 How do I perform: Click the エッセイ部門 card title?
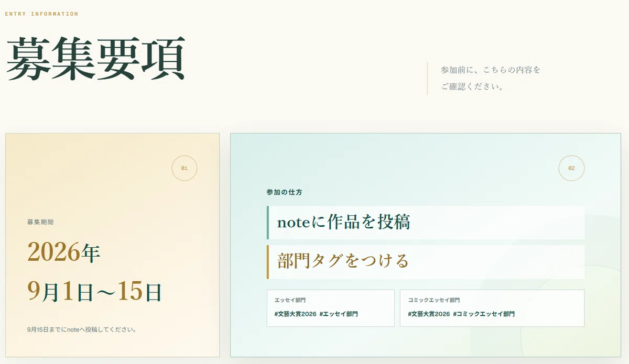(290, 301)
